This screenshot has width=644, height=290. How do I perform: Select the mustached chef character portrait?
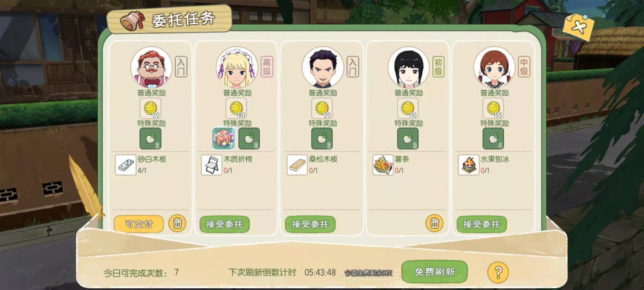tap(151, 67)
